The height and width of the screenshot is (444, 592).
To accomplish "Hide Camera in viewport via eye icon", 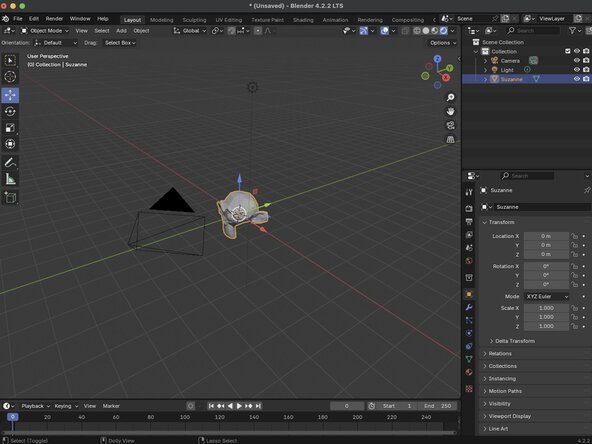I will click(x=577, y=60).
